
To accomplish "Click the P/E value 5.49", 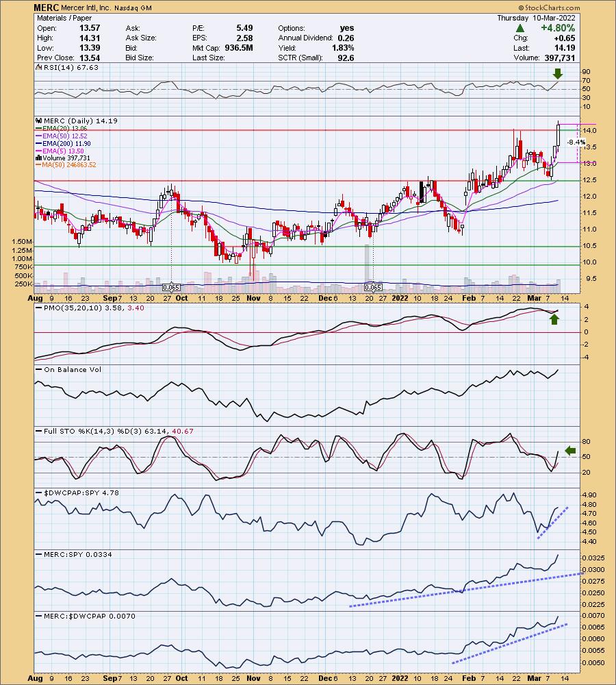I will point(244,28).
